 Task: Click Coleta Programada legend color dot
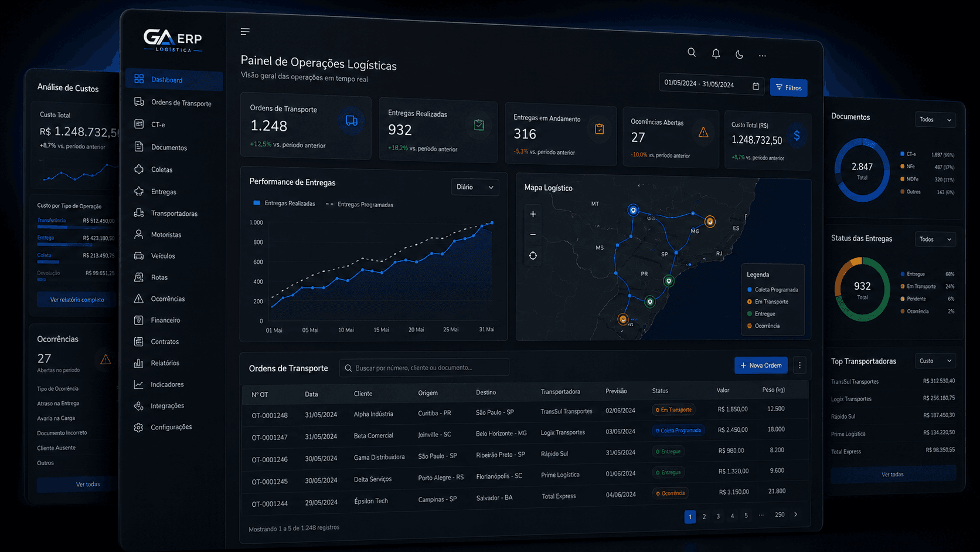click(750, 290)
